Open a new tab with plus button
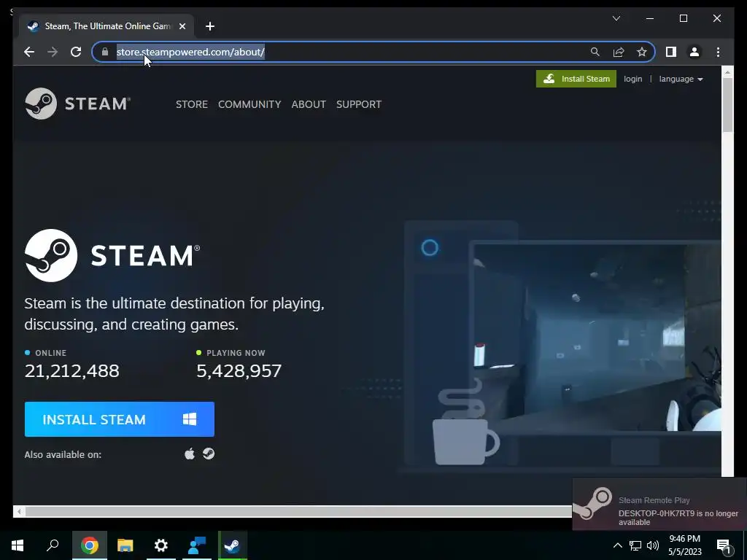This screenshot has width=747, height=560. pos(209,26)
